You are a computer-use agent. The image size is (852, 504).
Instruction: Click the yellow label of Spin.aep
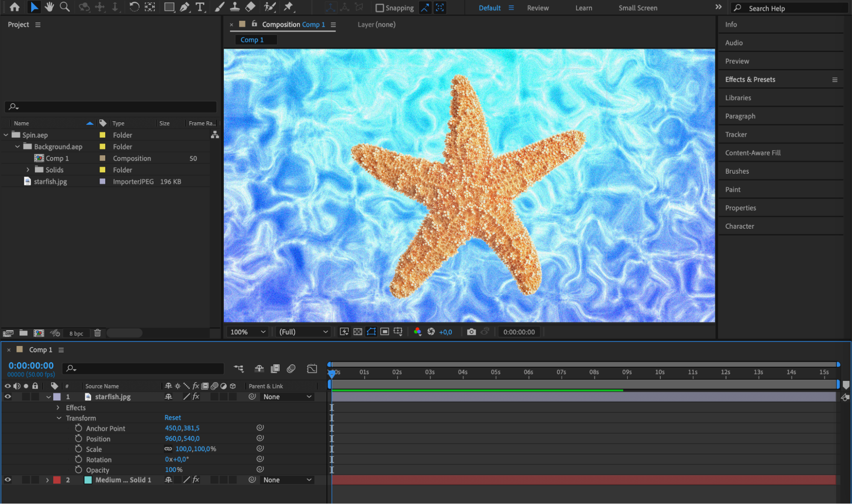coord(102,135)
